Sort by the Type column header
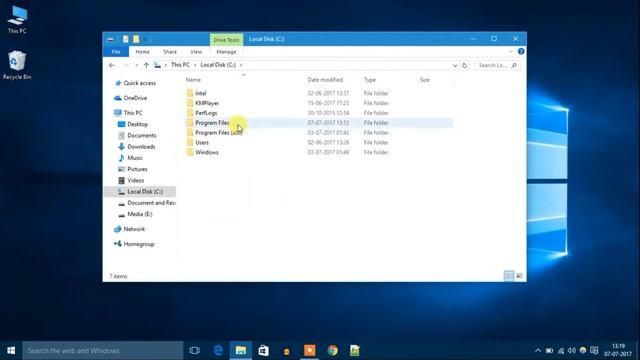Viewport: 640px width, 360px height. pyautogui.click(x=370, y=80)
